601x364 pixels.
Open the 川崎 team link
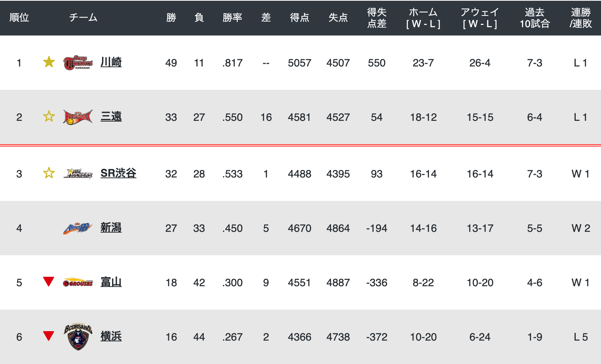click(x=111, y=62)
